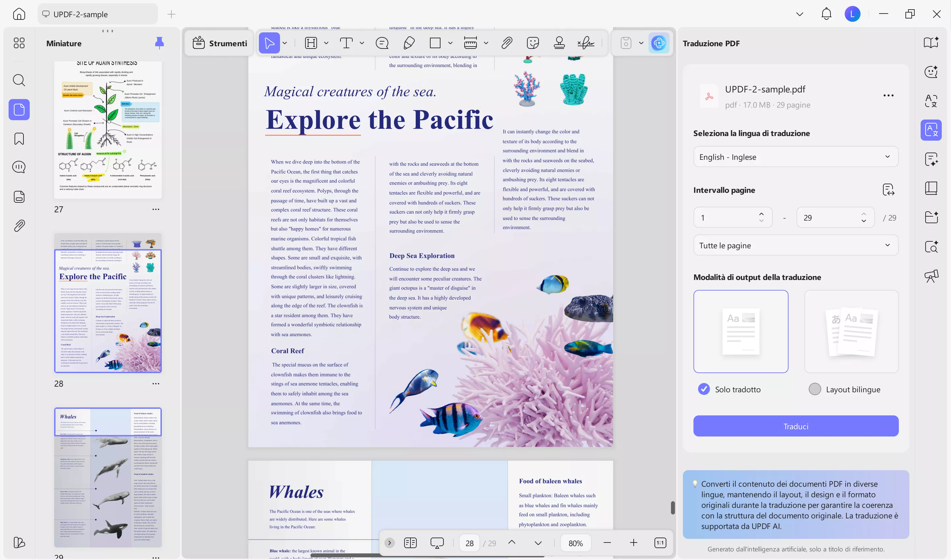951x560 pixels.
Task: Choose the pencil drawing tool
Action: click(409, 43)
